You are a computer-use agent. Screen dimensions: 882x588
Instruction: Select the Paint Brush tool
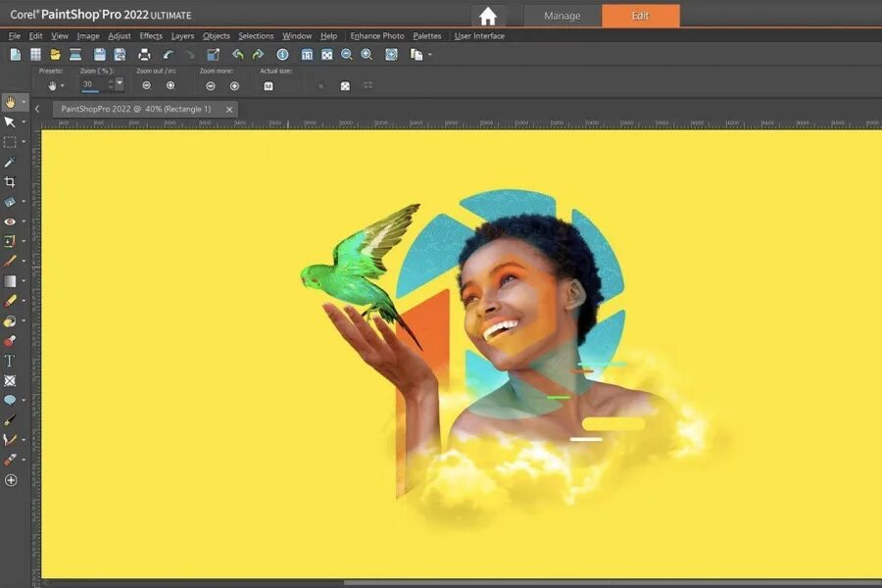click(10, 261)
